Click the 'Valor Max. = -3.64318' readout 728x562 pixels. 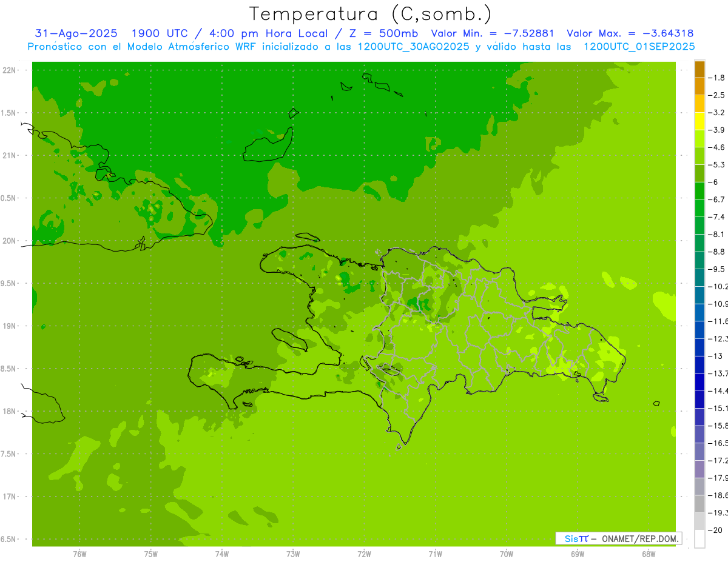[630, 33]
